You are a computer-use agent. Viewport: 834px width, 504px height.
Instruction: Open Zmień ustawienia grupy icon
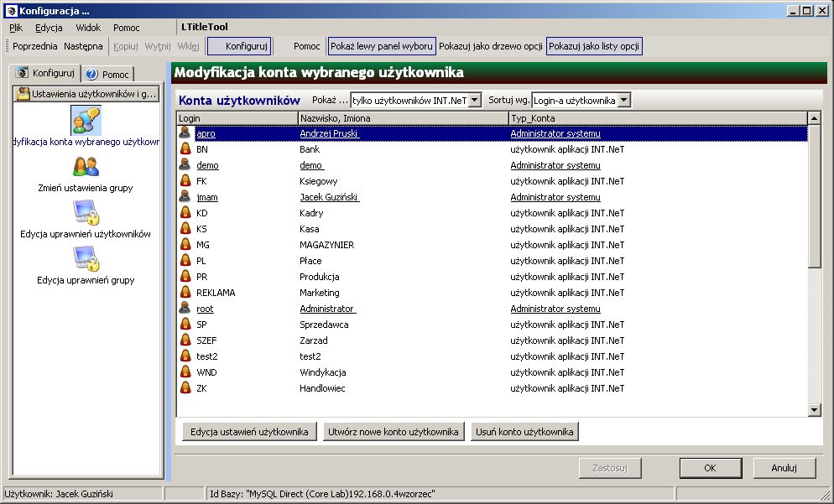click(x=86, y=167)
